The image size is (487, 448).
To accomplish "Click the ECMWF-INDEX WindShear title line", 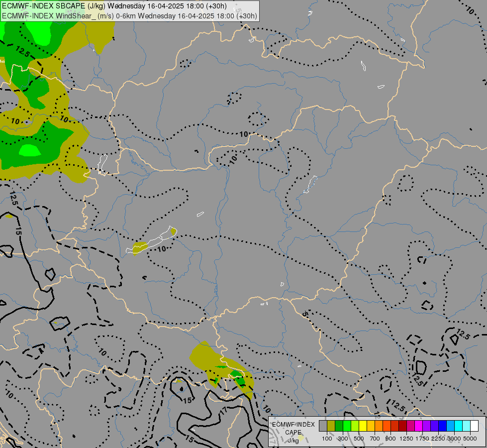I will (129, 16).
